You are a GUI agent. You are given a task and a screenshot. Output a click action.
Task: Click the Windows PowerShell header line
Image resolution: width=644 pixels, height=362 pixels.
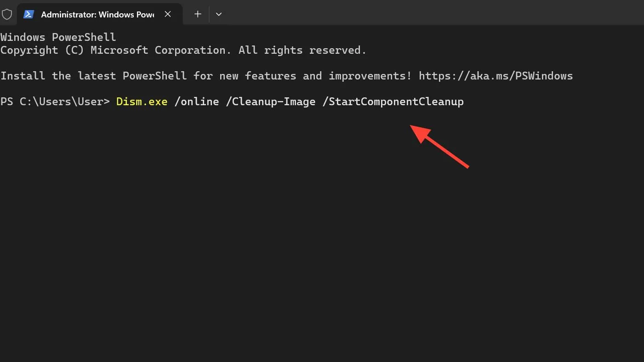pyautogui.click(x=58, y=37)
